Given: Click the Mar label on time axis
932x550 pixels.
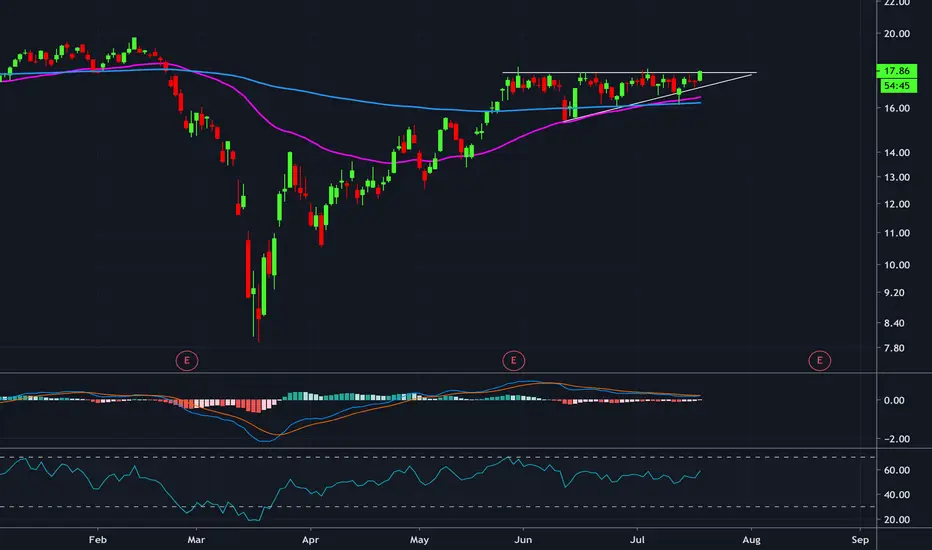Looking at the screenshot, I should pos(196,540).
